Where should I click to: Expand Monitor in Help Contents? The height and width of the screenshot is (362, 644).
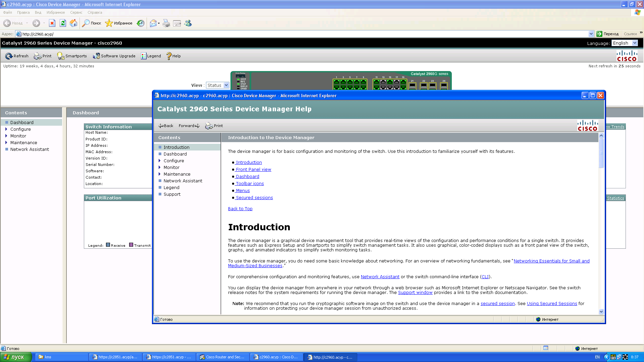[160, 167]
